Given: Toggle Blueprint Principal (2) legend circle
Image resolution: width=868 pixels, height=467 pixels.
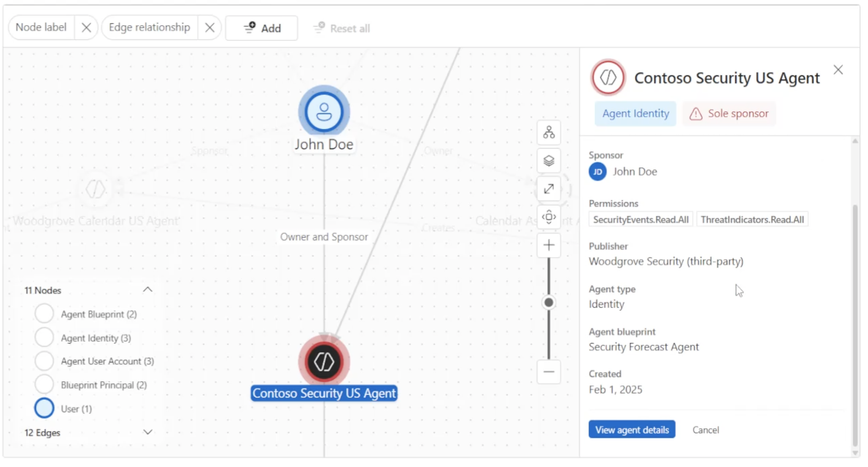Looking at the screenshot, I should (x=44, y=384).
